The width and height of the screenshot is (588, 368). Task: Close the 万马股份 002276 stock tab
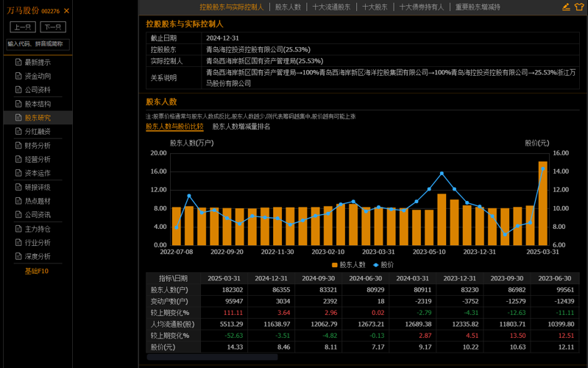pyautogui.click(x=66, y=11)
